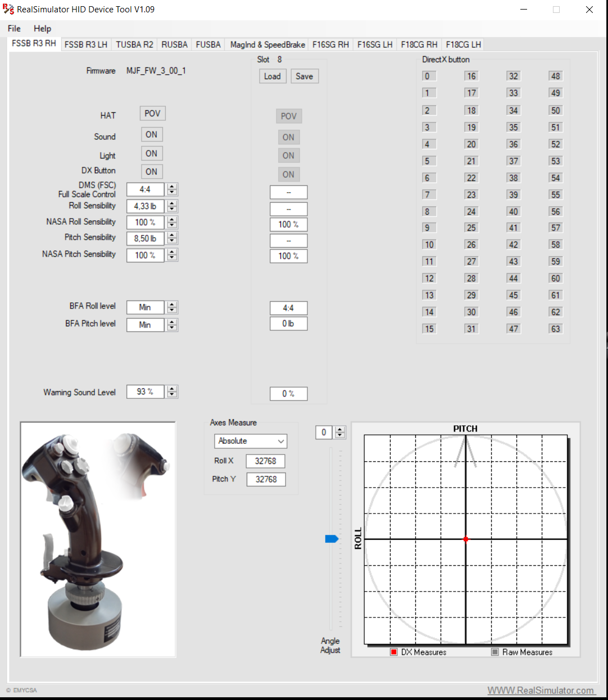Click the red DX Measures legend square
This screenshot has height=700, width=608.
[x=394, y=652]
